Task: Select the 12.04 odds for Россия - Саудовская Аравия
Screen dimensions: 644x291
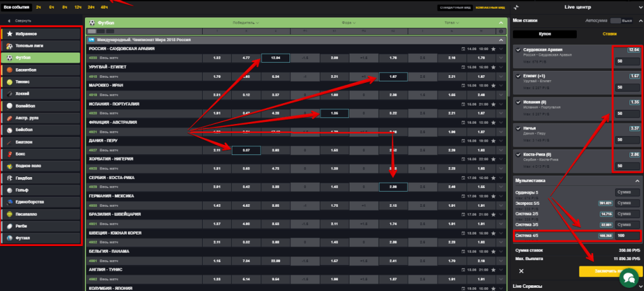Action: tap(275, 58)
